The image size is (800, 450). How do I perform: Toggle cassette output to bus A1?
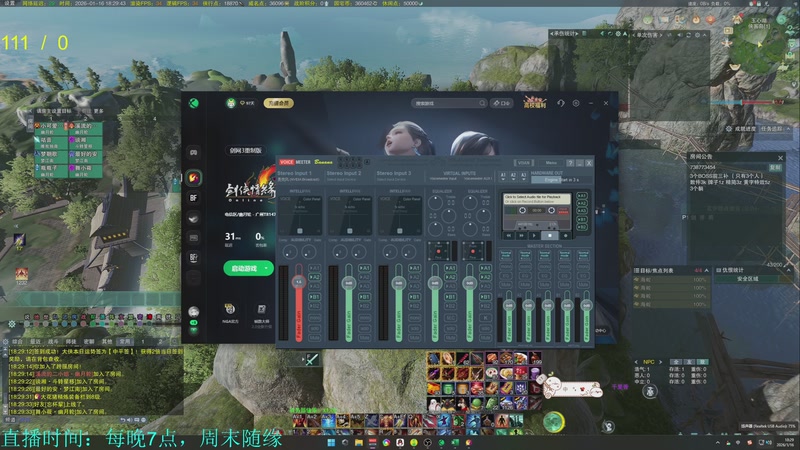coord(582,195)
